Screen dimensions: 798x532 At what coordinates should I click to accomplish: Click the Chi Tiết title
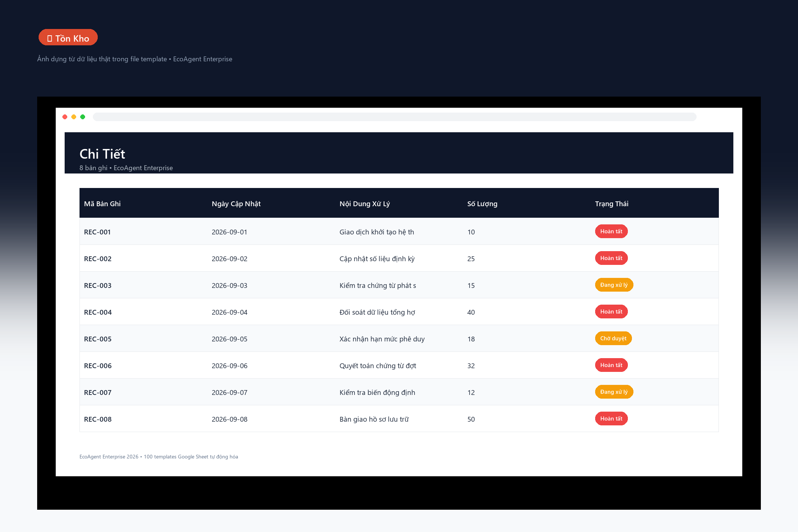102,154
